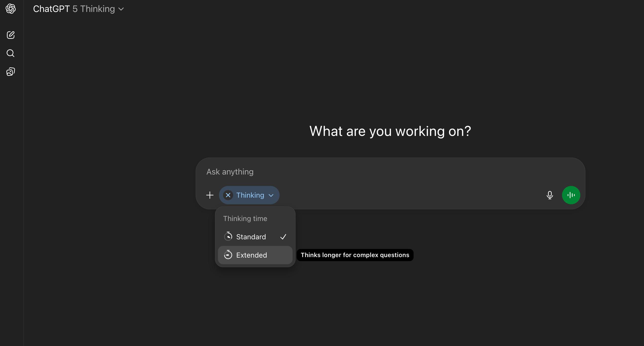
Task: Click the checkmark beside Standard
Action: pyautogui.click(x=283, y=237)
